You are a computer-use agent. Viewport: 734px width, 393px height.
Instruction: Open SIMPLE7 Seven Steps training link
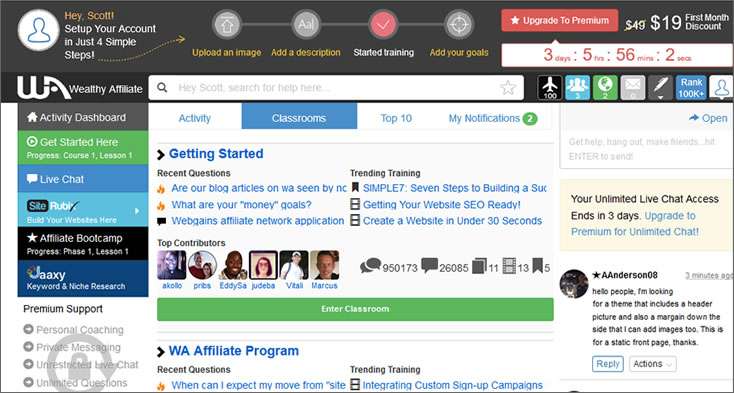click(454, 188)
